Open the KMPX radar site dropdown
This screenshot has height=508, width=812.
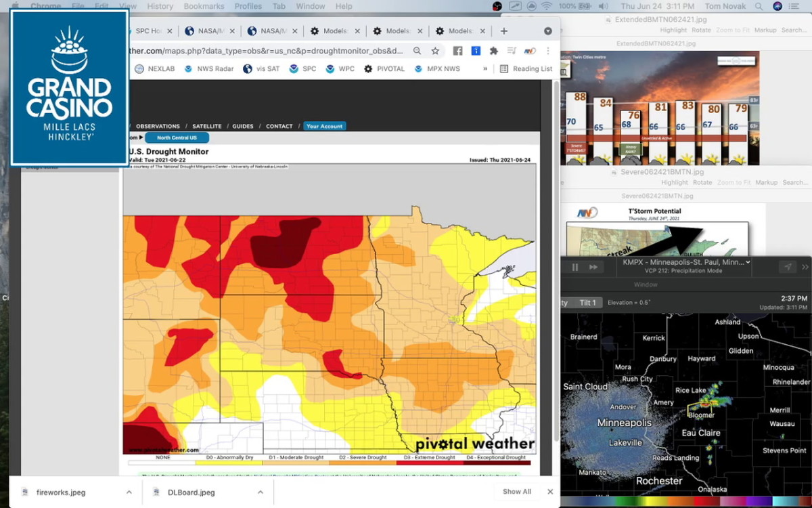682,261
